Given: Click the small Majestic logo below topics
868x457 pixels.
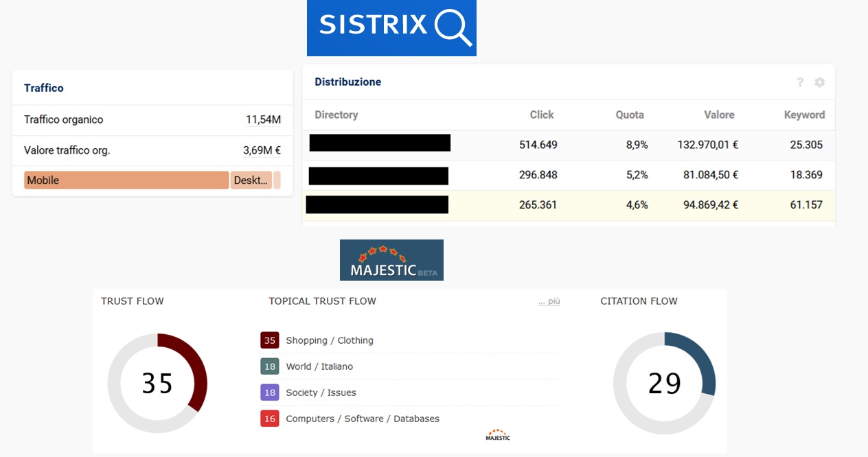Looking at the screenshot, I should 498,435.
